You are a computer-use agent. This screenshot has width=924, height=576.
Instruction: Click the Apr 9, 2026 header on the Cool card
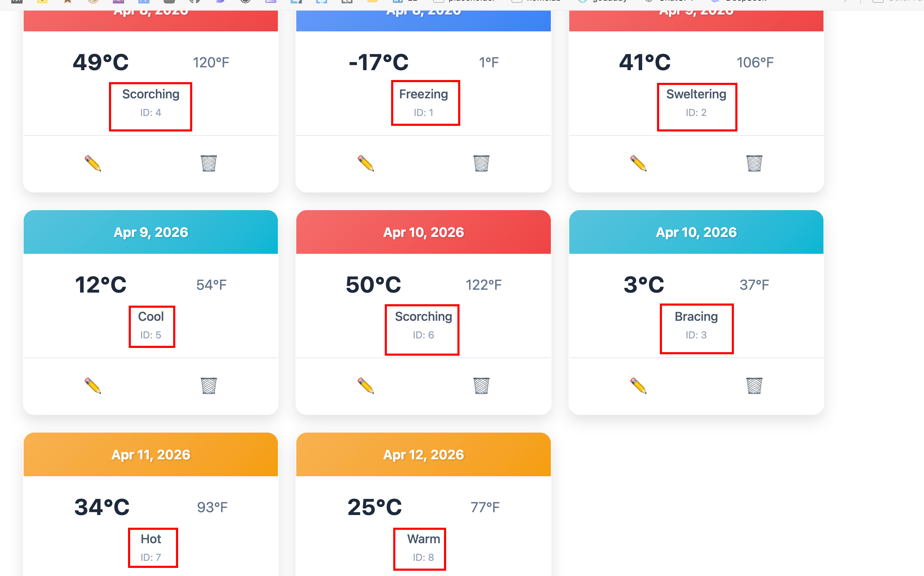coord(151,232)
